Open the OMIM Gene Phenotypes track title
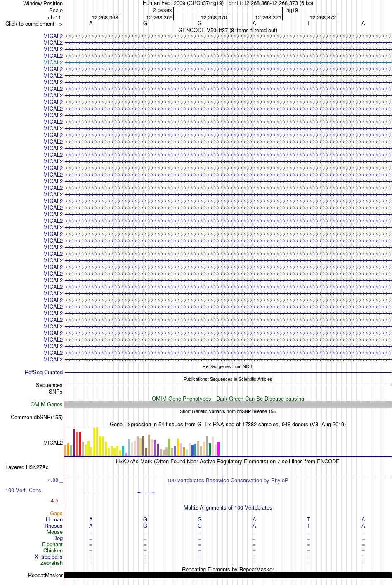The height and width of the screenshot is (585, 392). click(x=228, y=399)
